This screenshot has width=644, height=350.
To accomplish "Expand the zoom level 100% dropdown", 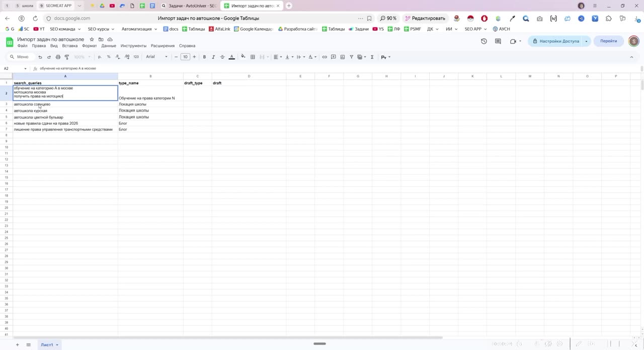I will point(83,57).
